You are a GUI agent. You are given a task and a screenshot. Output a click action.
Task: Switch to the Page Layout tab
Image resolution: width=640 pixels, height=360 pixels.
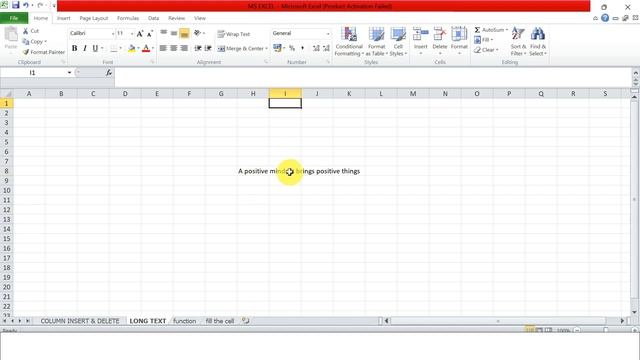[94, 18]
